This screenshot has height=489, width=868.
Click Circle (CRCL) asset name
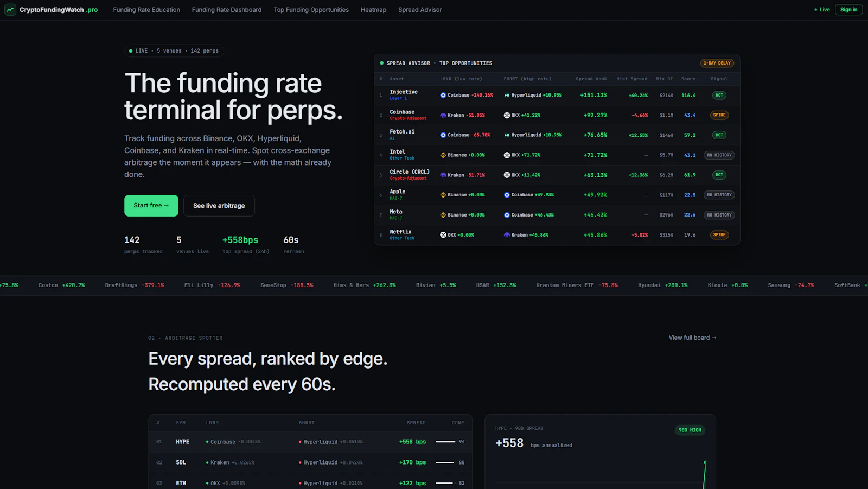pyautogui.click(x=410, y=172)
